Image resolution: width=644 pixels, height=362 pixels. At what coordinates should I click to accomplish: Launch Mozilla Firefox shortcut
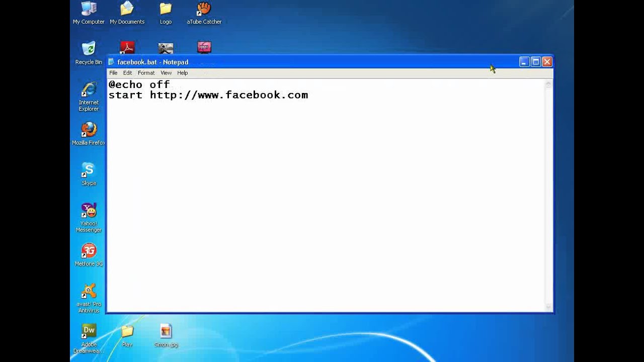click(x=89, y=134)
